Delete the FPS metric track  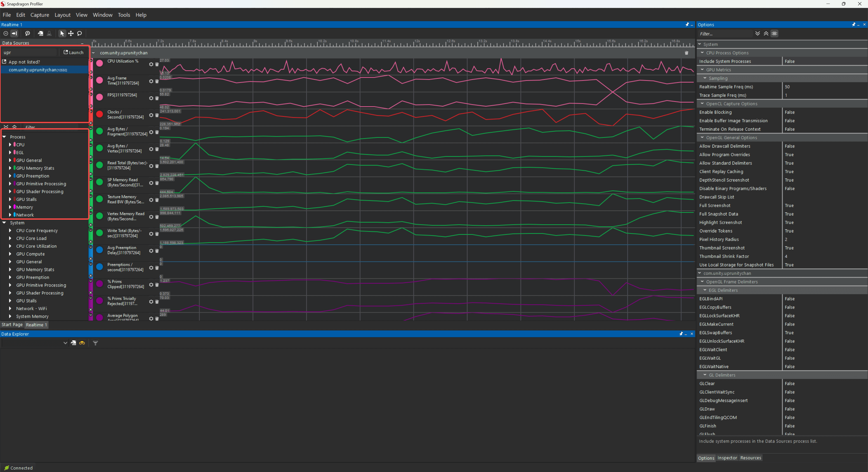click(x=157, y=98)
